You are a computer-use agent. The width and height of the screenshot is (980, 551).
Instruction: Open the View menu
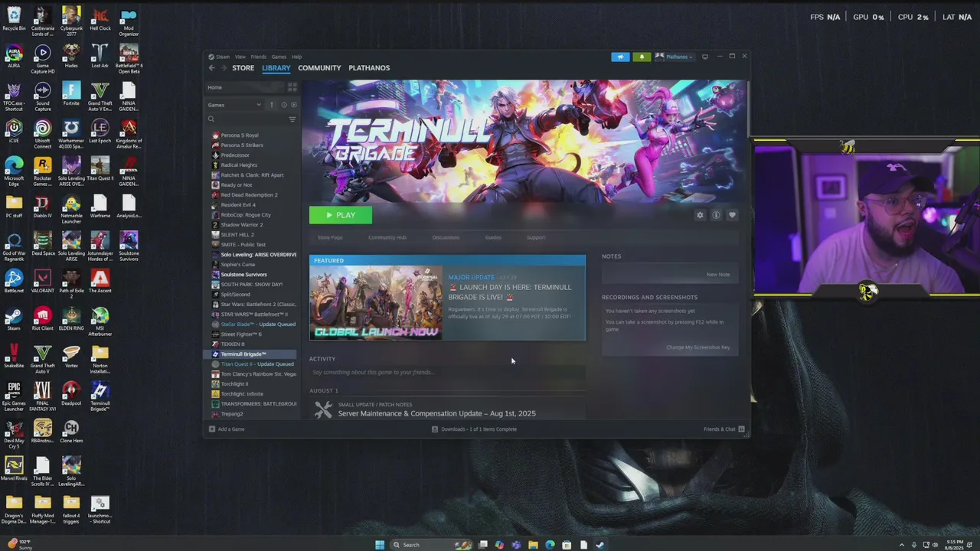click(x=240, y=57)
